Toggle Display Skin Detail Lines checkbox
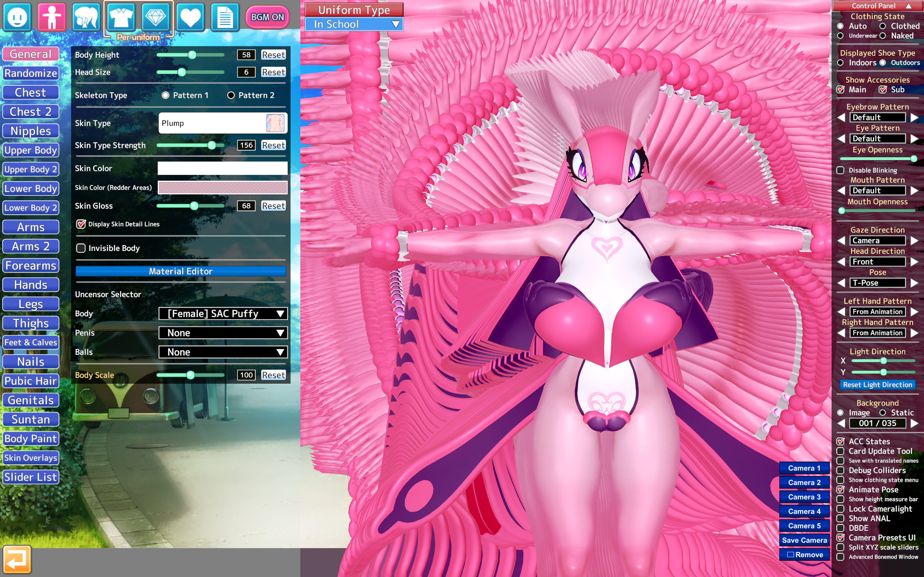The image size is (924, 577). (x=81, y=224)
